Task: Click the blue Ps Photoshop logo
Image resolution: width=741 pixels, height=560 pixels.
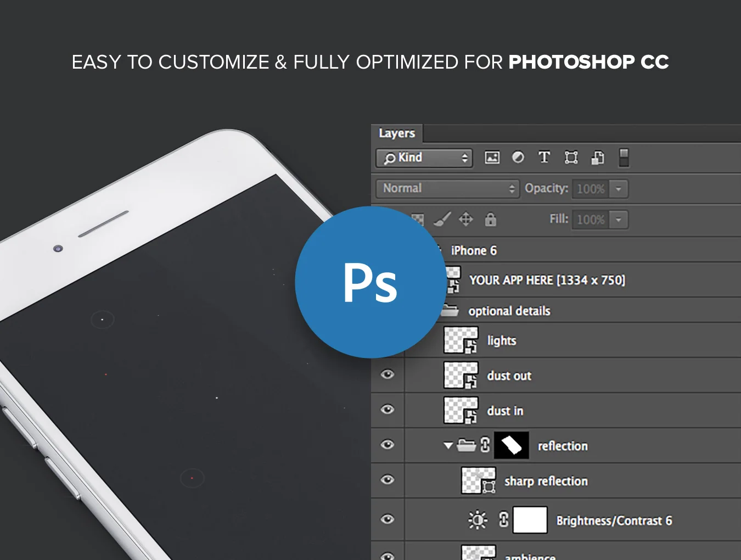Action: pos(371,282)
